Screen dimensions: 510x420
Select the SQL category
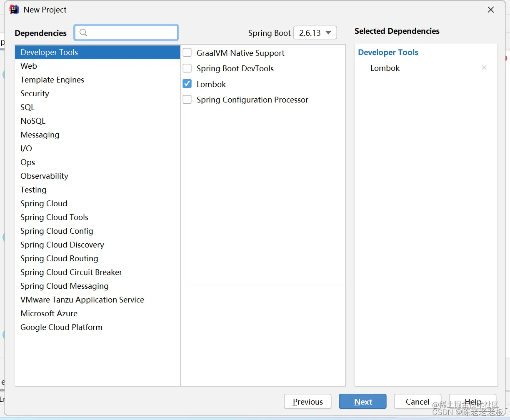[97, 107]
